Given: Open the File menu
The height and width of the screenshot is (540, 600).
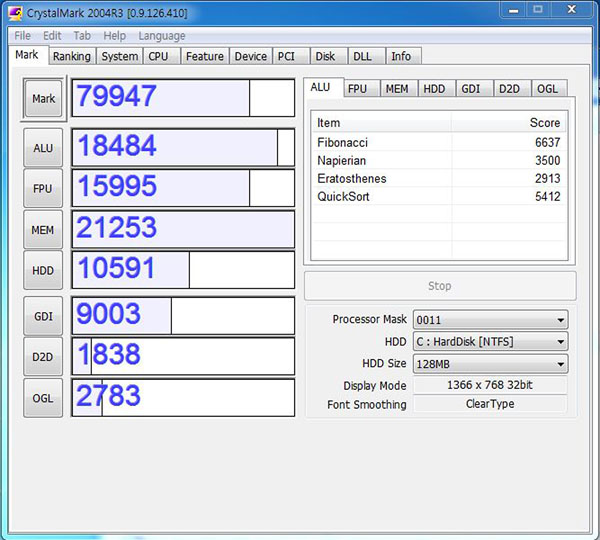Looking at the screenshot, I should pyautogui.click(x=22, y=36).
